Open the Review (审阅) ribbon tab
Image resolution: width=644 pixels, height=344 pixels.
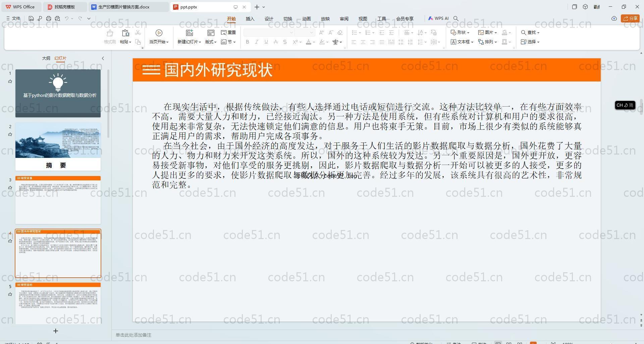[344, 19]
